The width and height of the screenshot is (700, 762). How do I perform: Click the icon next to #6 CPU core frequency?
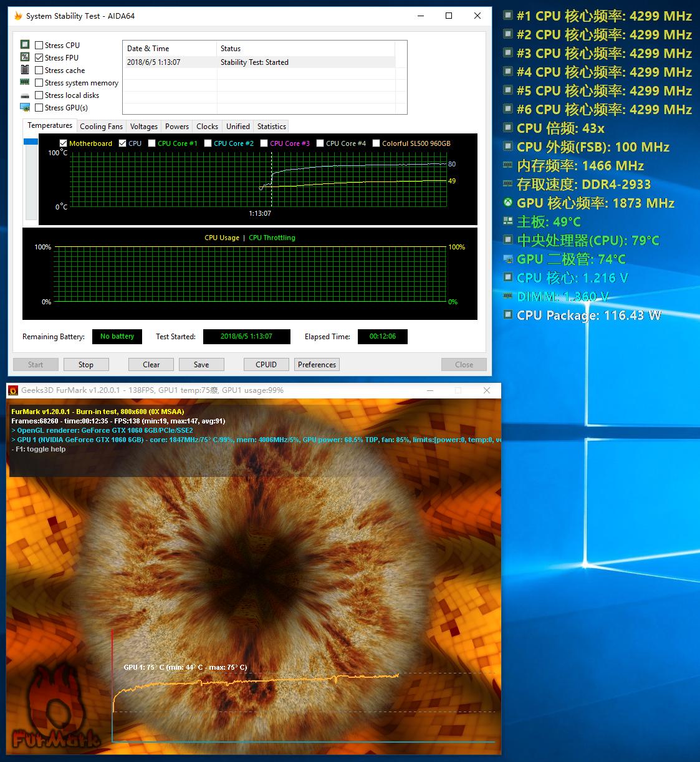[x=508, y=109]
